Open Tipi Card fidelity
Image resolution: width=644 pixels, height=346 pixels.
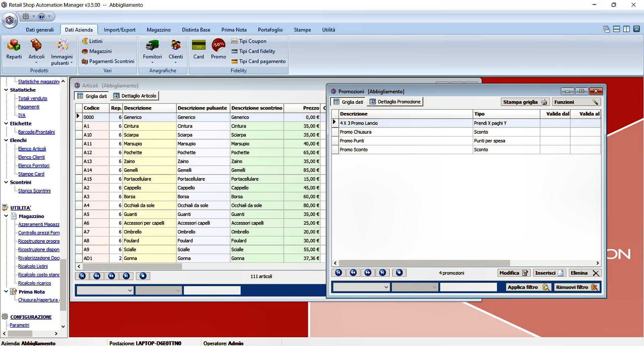253,51
